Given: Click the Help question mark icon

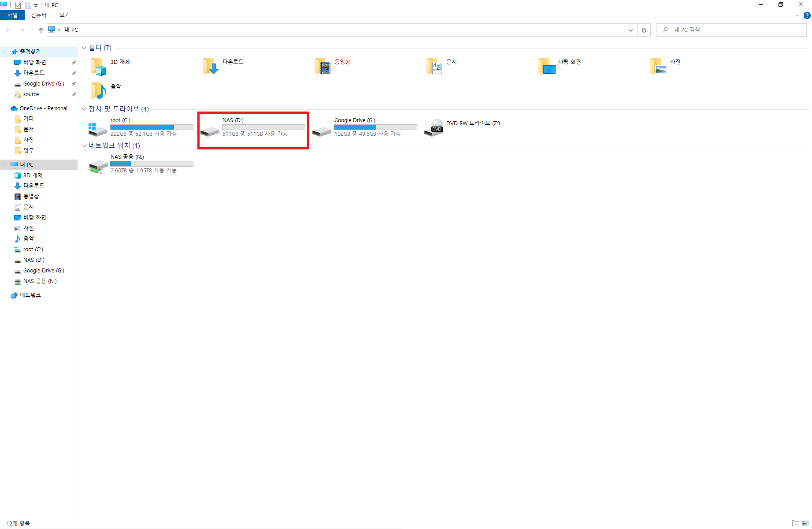Looking at the screenshot, I should click(807, 15).
